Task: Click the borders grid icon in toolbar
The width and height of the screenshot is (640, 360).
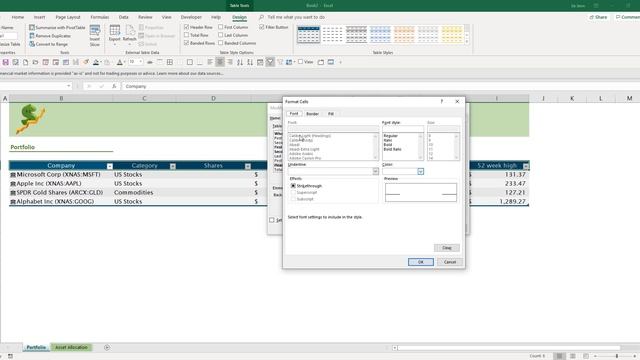Action: (x=170, y=62)
